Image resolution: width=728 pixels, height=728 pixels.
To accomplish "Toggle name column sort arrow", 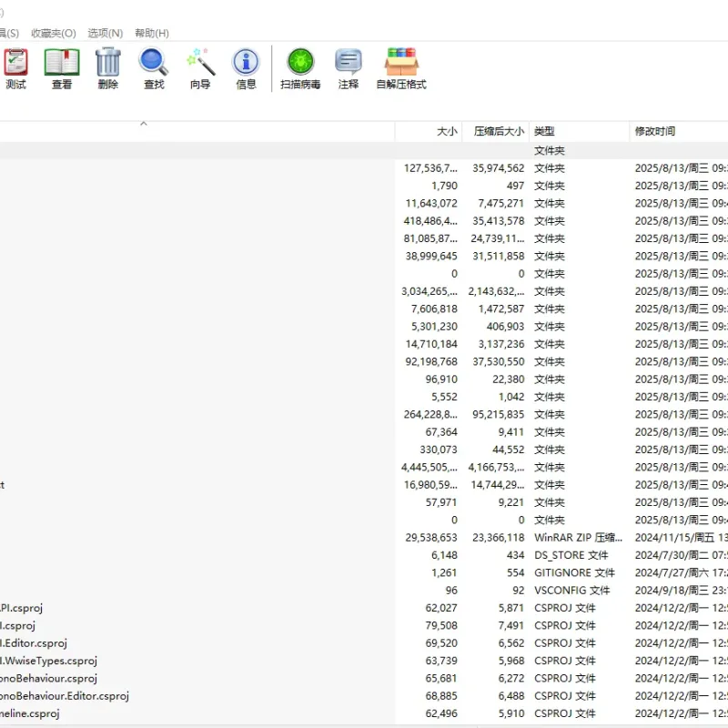I will coord(144,124).
